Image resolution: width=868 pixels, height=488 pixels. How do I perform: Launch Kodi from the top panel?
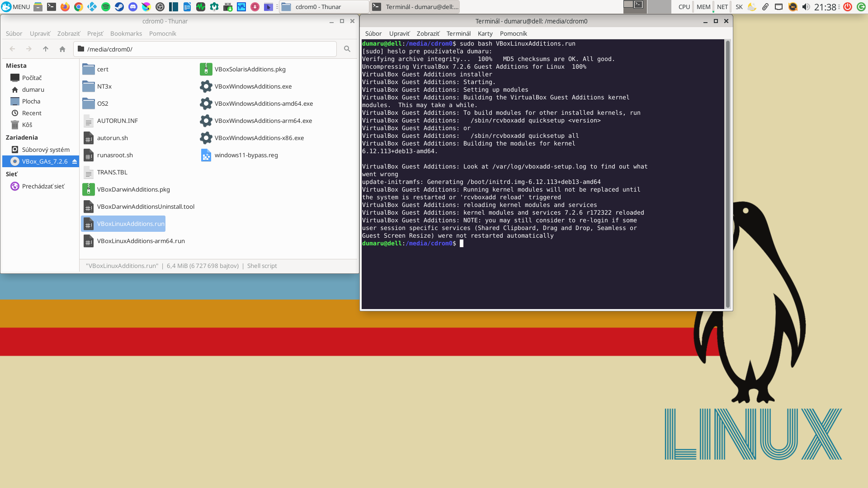[x=92, y=7]
